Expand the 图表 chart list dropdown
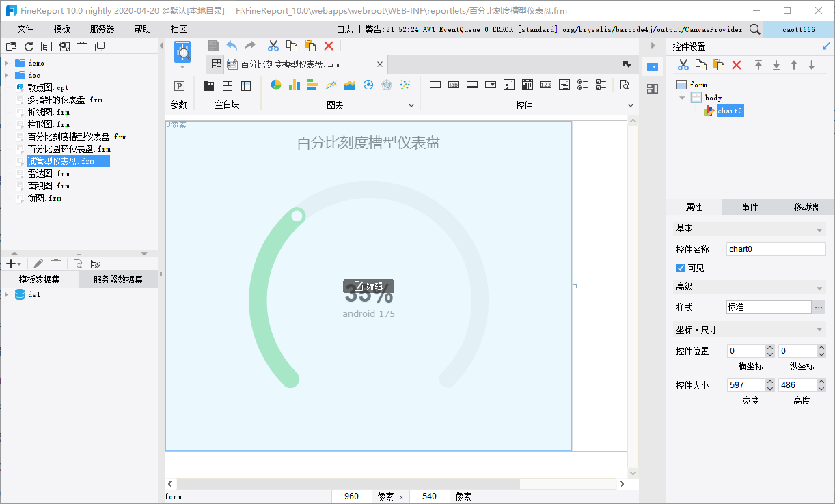Screen dimensions: 835x504 point(411,105)
